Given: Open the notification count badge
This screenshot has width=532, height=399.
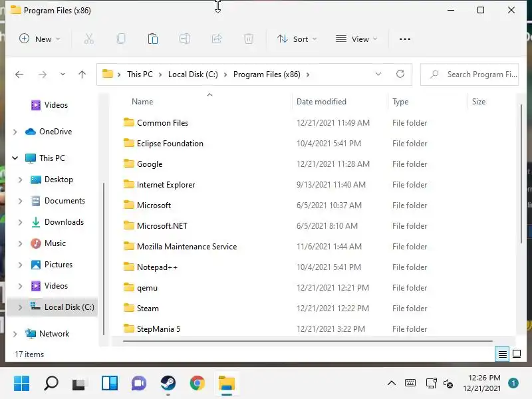Looking at the screenshot, I should [513, 383].
